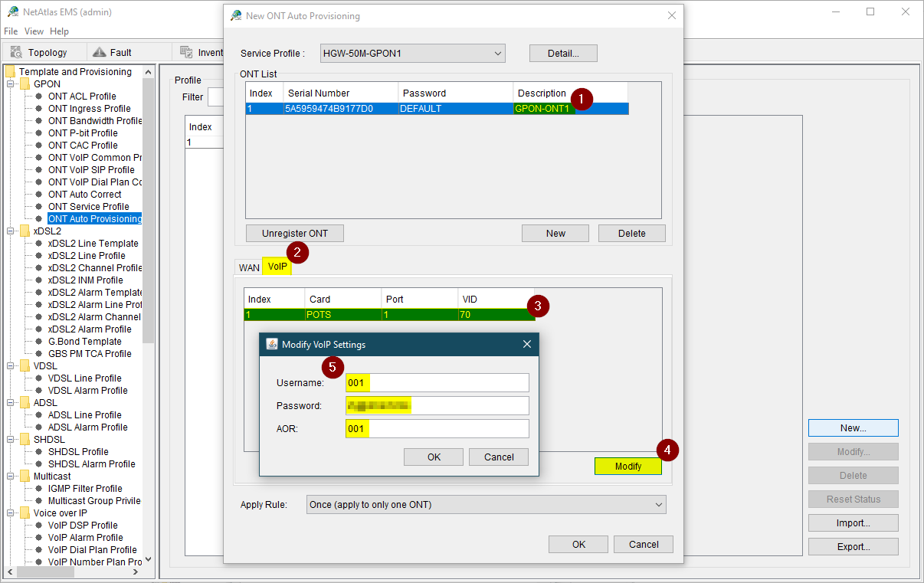Click the Multicast folder icon
This screenshot has width=924, height=583.
coord(25,477)
